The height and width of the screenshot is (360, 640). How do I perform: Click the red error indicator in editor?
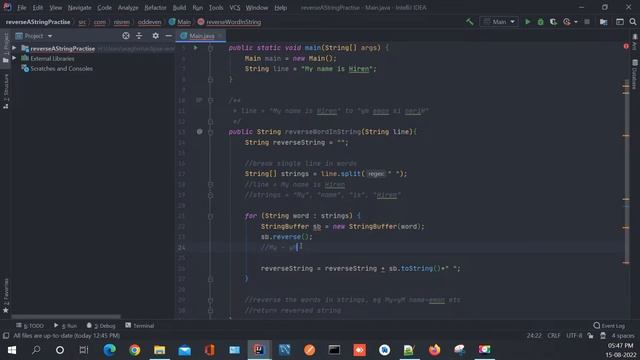tap(626, 47)
